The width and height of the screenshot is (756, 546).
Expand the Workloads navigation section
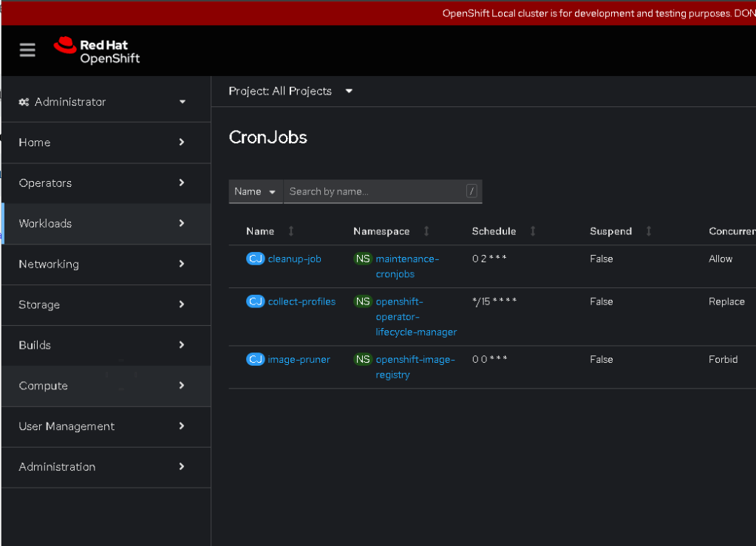pos(106,224)
